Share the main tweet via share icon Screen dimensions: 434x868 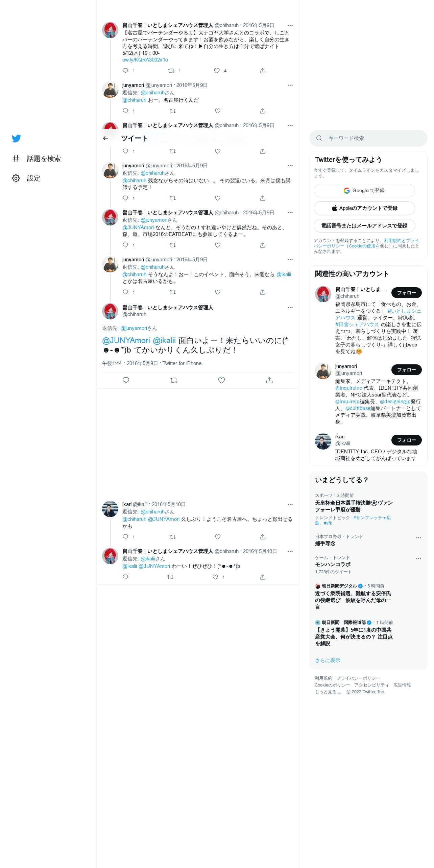269,380
